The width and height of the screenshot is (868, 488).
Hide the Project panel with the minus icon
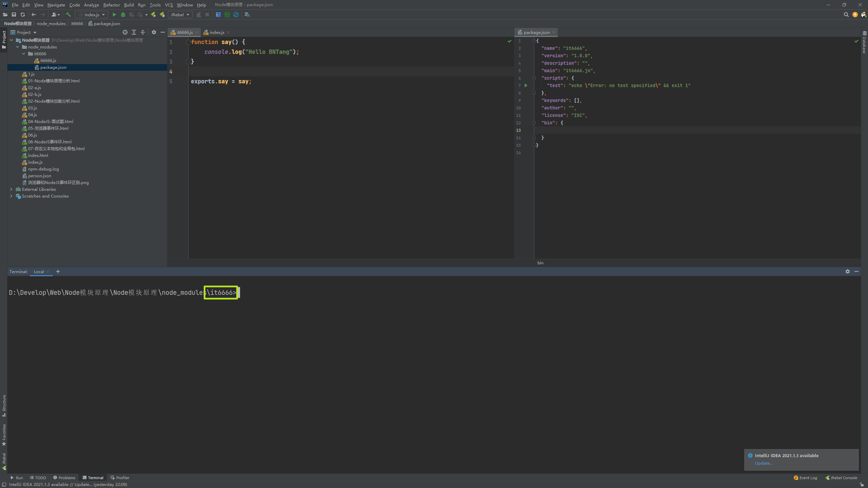pos(163,32)
